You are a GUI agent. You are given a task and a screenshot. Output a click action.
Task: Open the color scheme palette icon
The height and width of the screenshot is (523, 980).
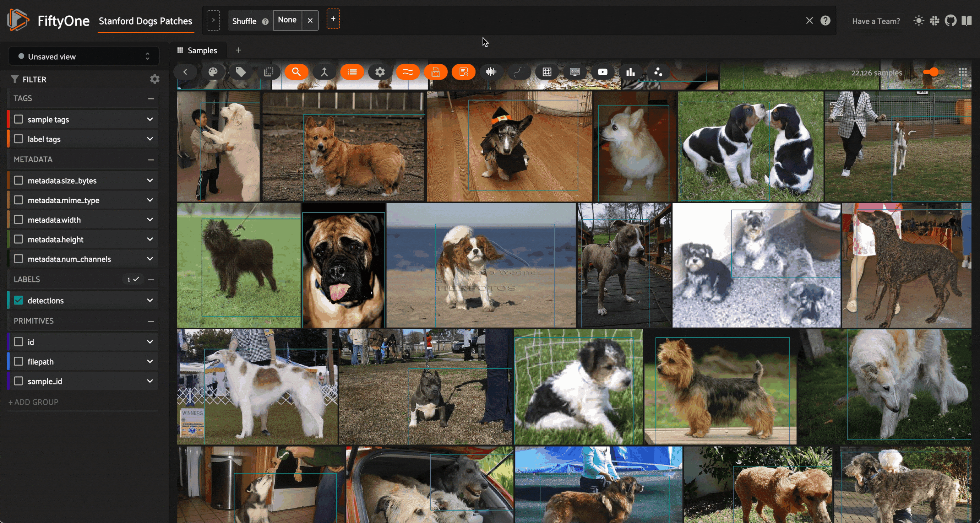[x=213, y=72]
